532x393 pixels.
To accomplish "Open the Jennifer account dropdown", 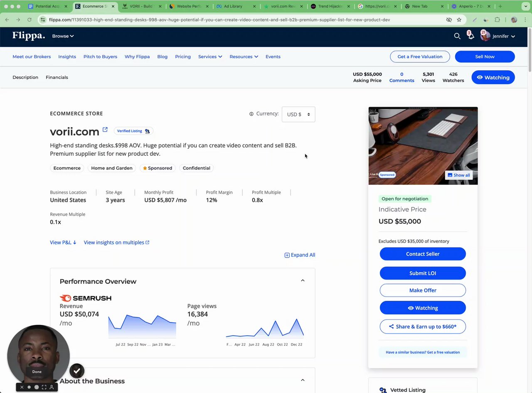I will point(503,36).
